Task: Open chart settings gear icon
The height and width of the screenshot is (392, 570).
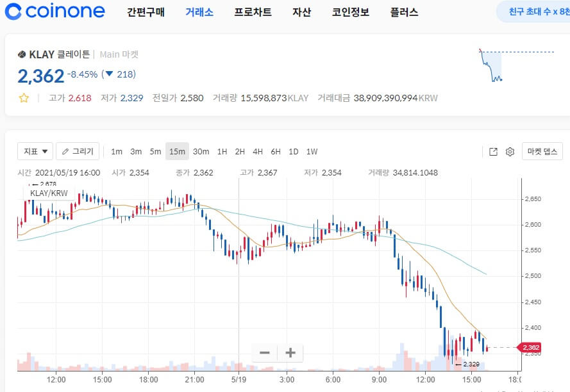Action: [510, 152]
